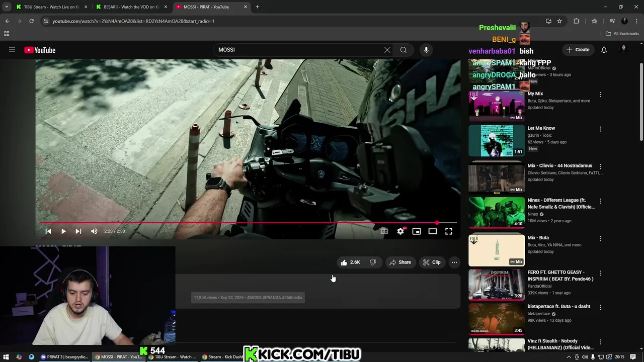Go to the YouTube home logo
This screenshot has height=362, width=644.
[40, 50]
